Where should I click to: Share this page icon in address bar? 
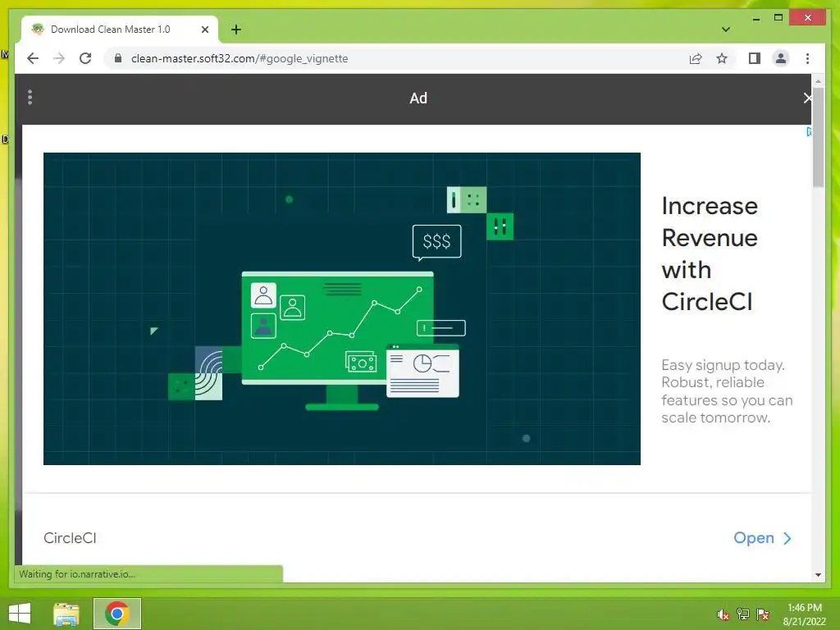pyautogui.click(x=696, y=58)
